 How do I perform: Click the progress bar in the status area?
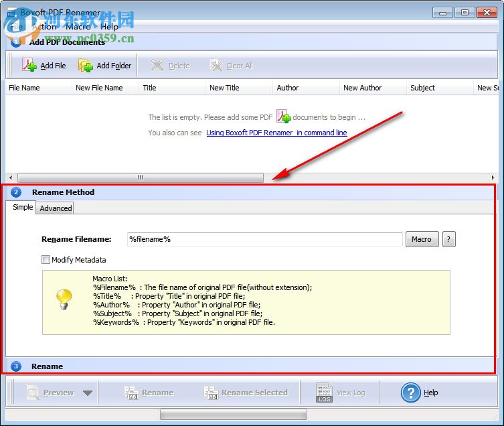click(234, 415)
